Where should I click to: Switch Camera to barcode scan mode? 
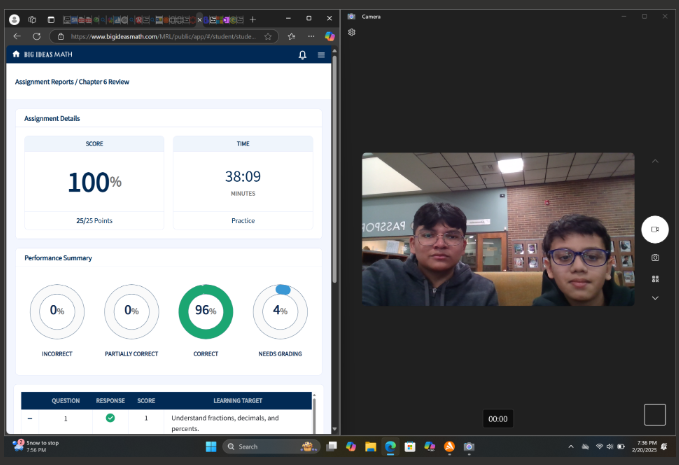point(655,279)
